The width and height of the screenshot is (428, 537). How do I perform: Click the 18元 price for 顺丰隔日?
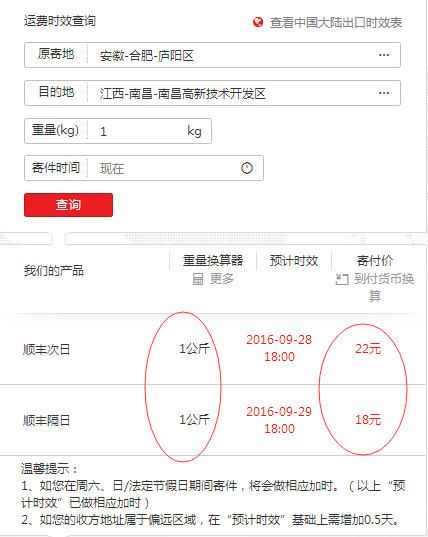(x=368, y=420)
